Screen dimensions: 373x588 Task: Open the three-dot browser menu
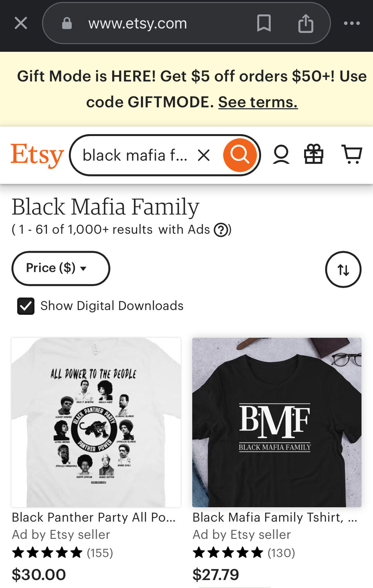(x=352, y=23)
